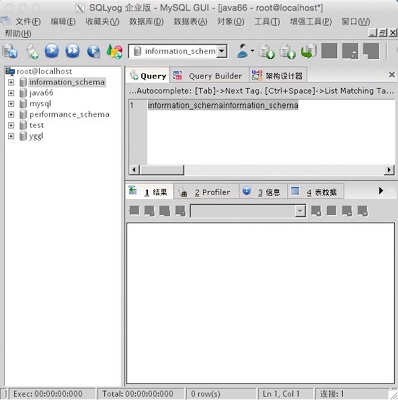
Task: Click the new connection toolbar icon
Action: click(10, 51)
